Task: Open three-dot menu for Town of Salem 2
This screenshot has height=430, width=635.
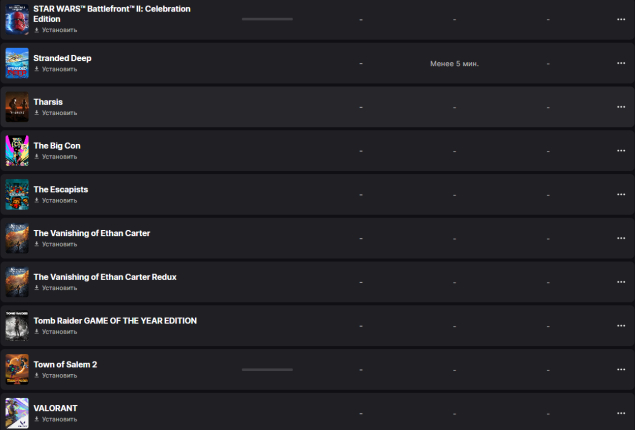Action: [x=621, y=369]
